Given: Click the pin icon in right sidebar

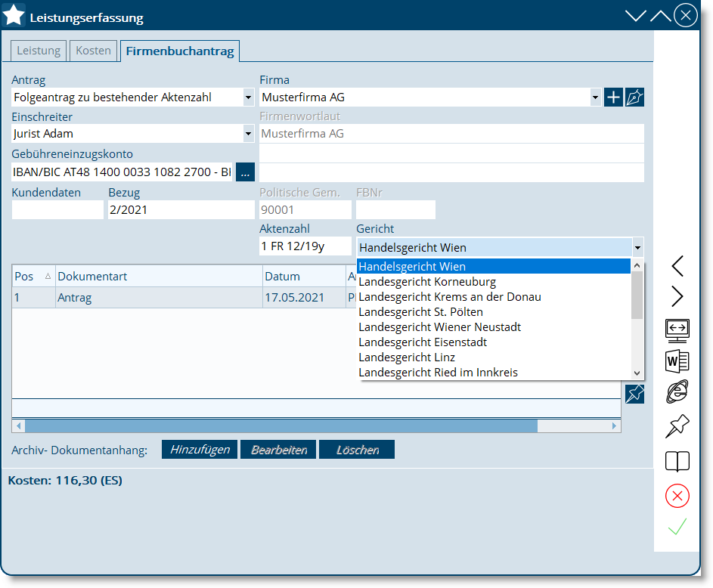Looking at the screenshot, I should pyautogui.click(x=677, y=426).
